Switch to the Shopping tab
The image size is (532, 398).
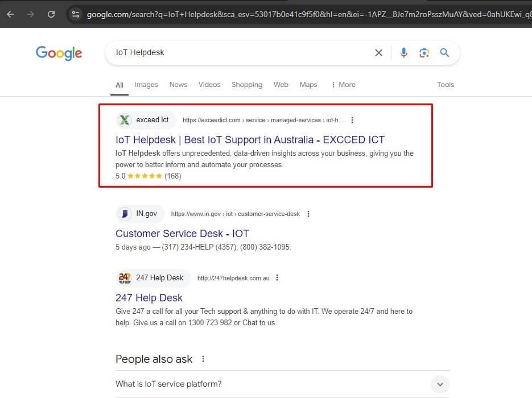(247, 85)
